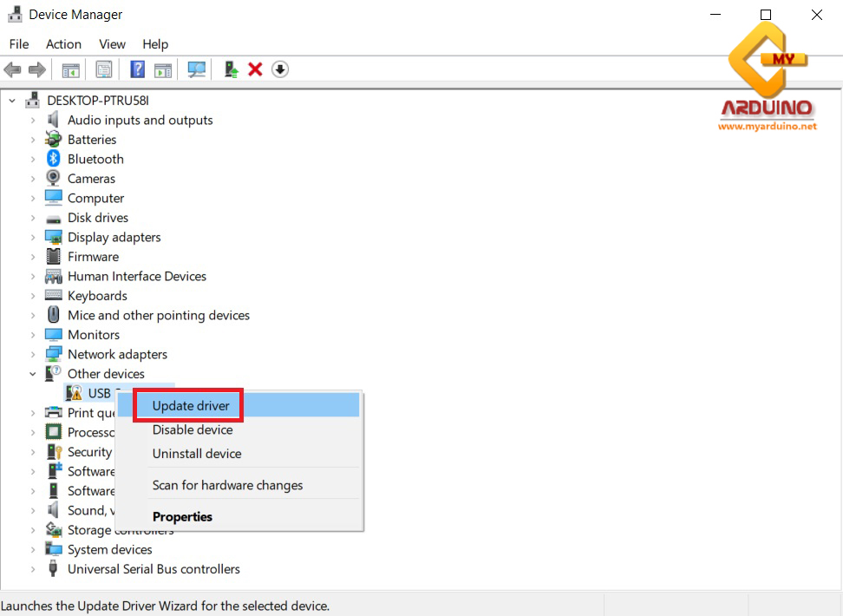
Task: Select Uninstall device in context menu
Action: [x=197, y=454]
